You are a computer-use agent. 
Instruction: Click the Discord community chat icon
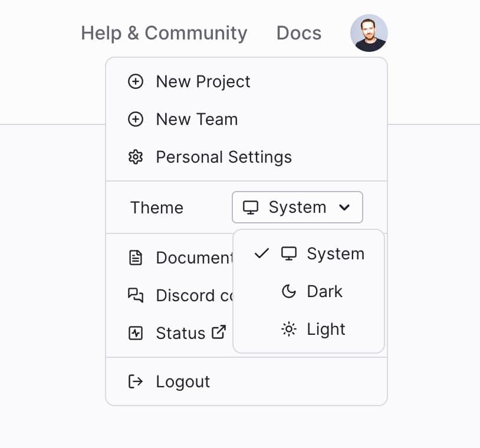[136, 295]
